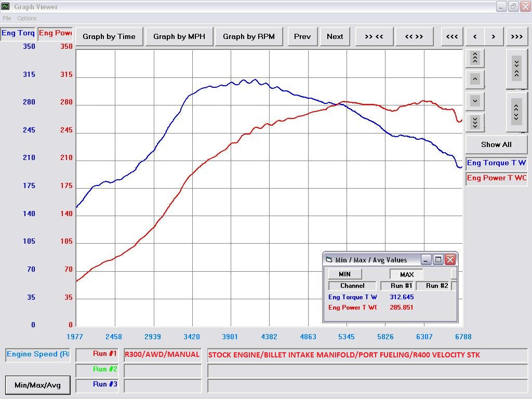
Task: Open the Options menu
Action: 27,18
